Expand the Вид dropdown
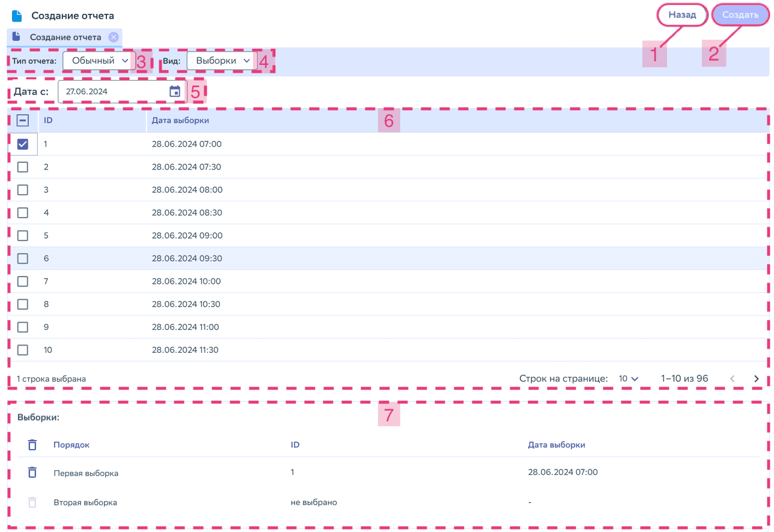This screenshot has height=532, width=774. click(222, 61)
